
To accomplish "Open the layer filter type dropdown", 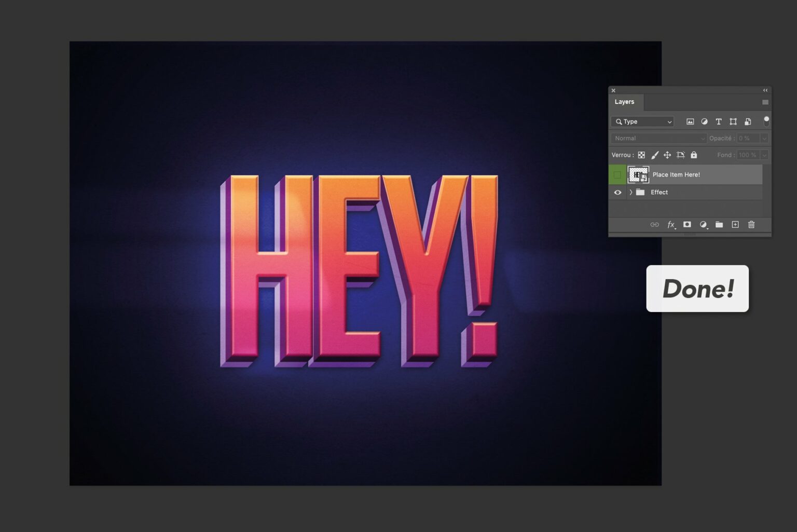I will [642, 121].
